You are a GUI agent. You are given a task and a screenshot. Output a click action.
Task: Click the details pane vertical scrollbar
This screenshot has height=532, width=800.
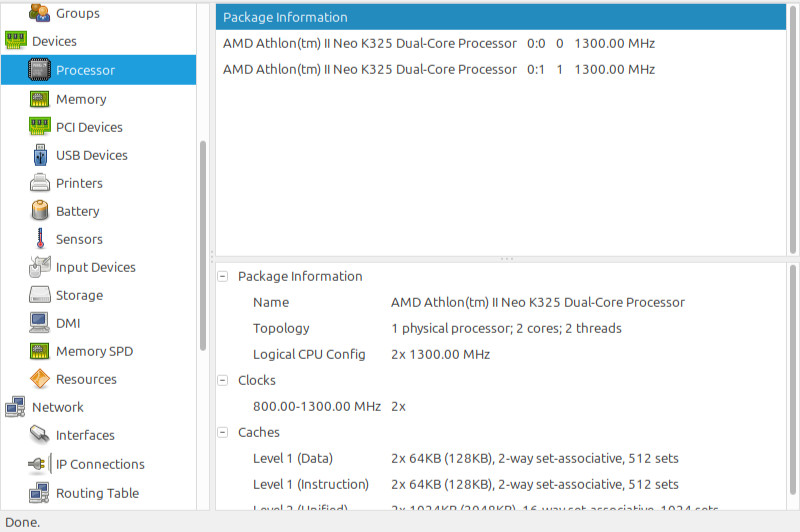(793, 379)
